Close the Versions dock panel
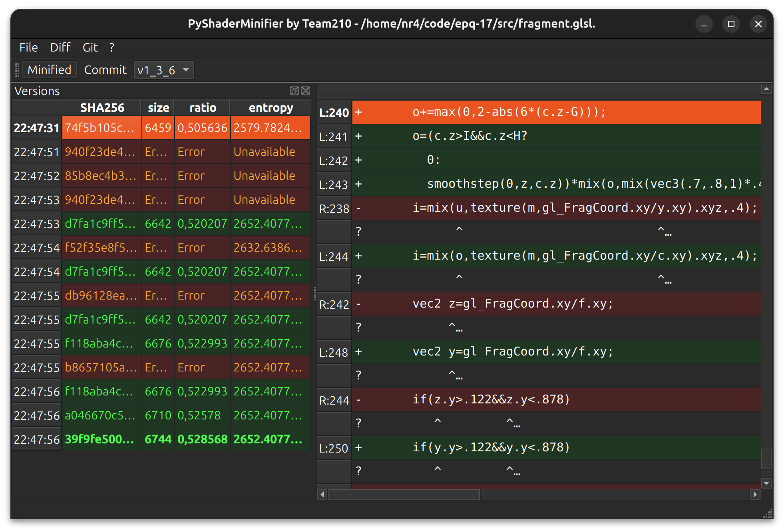The image size is (784, 532). pos(306,91)
